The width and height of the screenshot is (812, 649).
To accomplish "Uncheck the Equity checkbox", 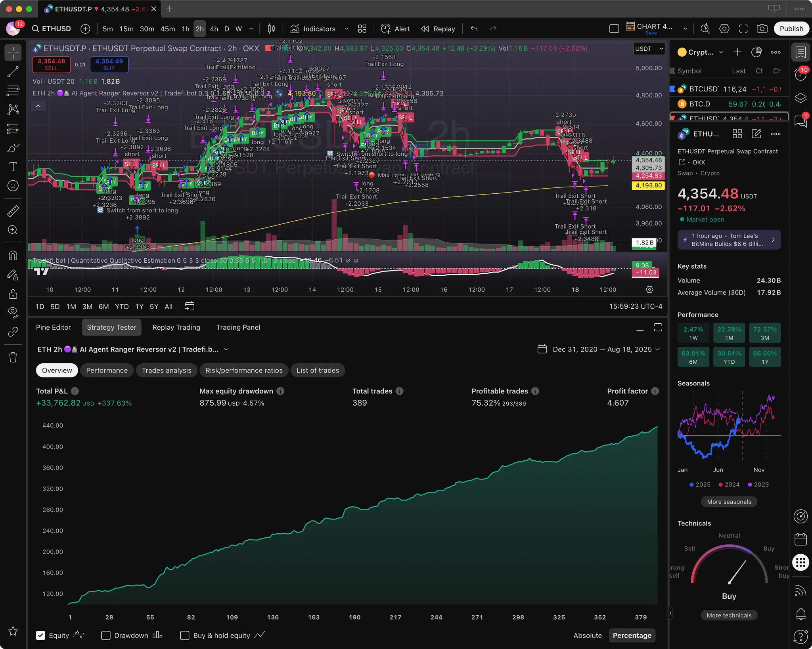I will point(40,635).
